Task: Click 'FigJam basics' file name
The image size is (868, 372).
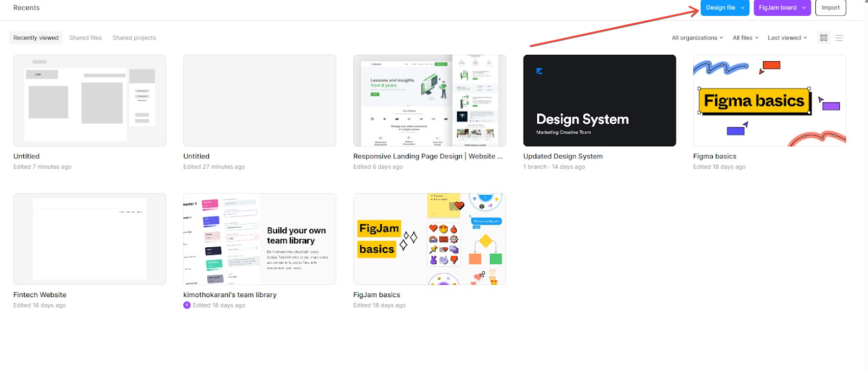Action: pos(376,295)
